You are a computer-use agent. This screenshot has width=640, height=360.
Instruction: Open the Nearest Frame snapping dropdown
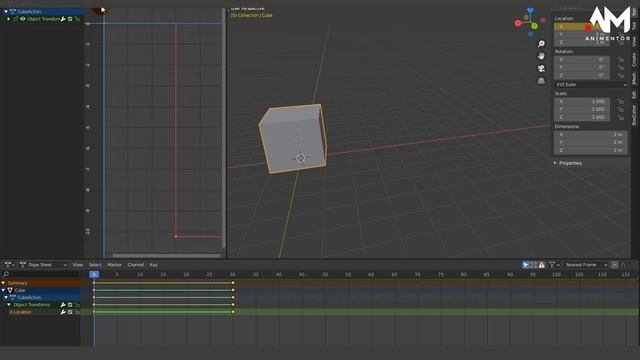586,265
